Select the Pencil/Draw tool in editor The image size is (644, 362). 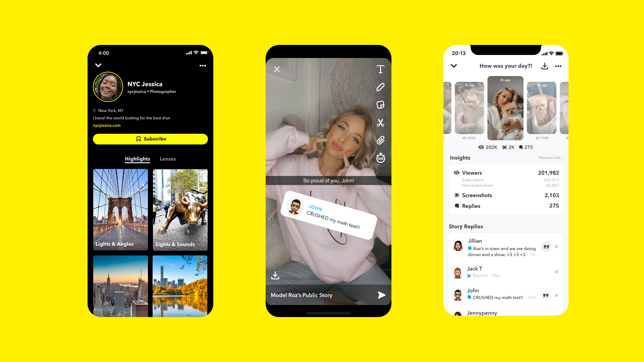[x=379, y=86]
